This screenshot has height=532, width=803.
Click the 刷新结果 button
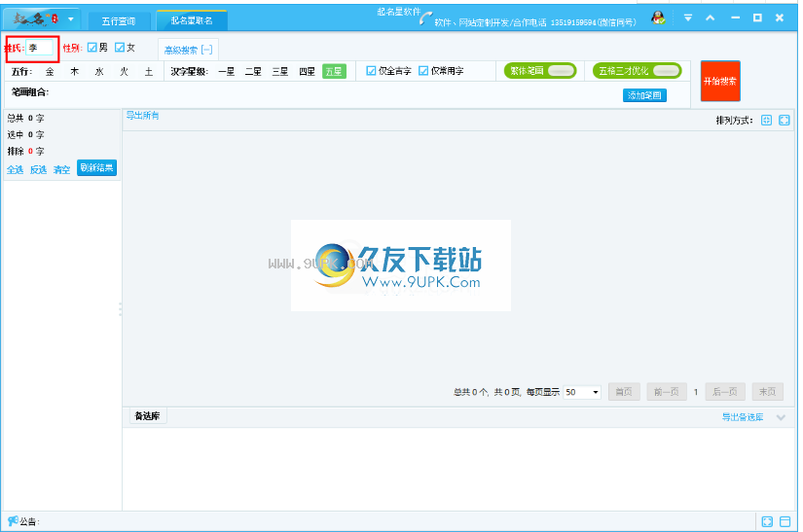coord(96,168)
